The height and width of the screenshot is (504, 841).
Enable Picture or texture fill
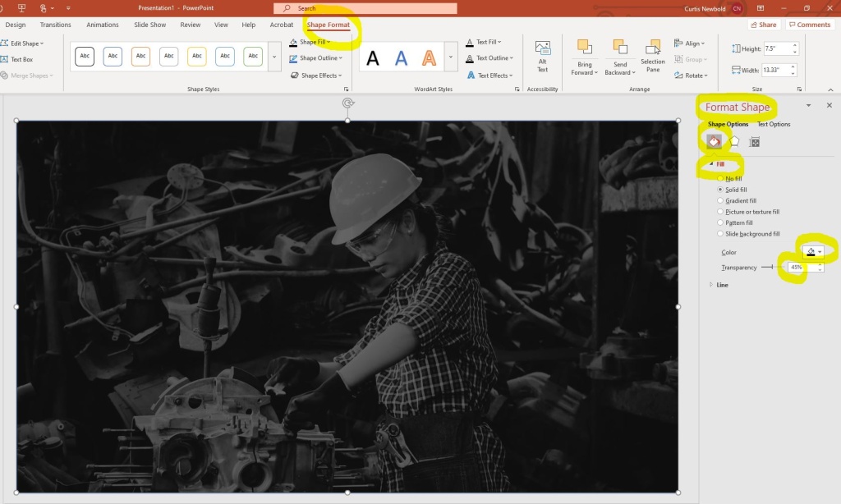click(720, 211)
